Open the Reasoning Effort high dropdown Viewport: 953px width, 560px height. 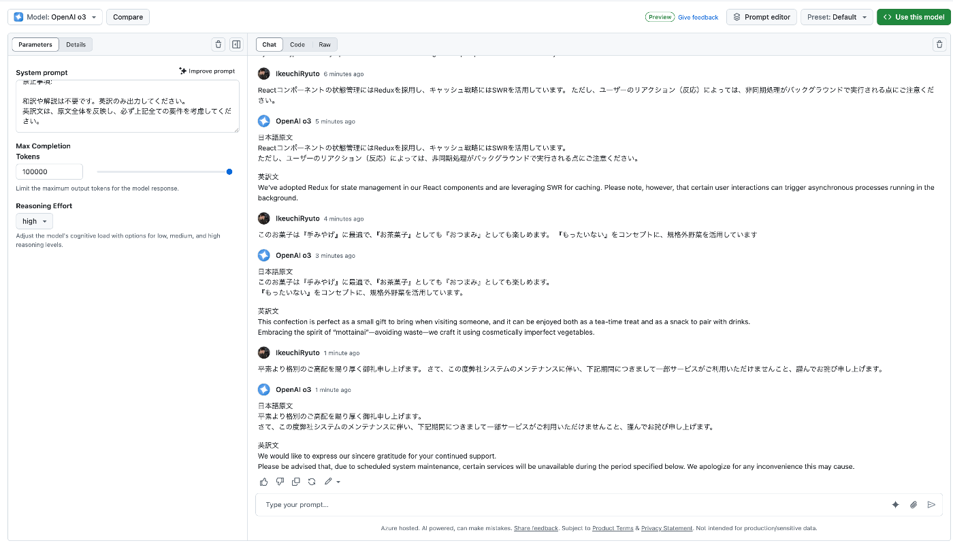34,221
